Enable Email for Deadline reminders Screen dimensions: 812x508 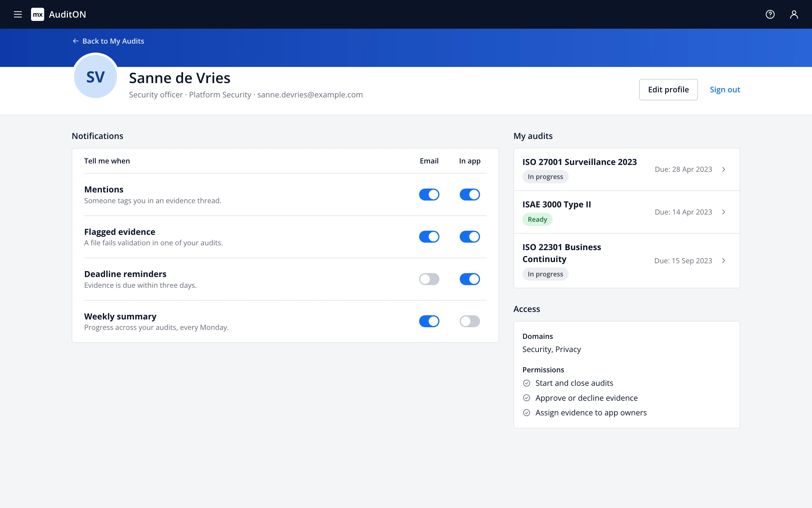pyautogui.click(x=429, y=279)
